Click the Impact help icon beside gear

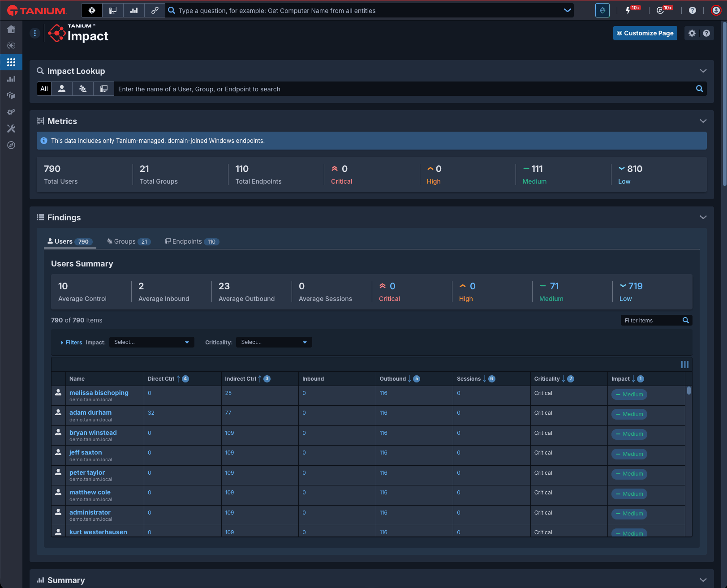coord(706,33)
